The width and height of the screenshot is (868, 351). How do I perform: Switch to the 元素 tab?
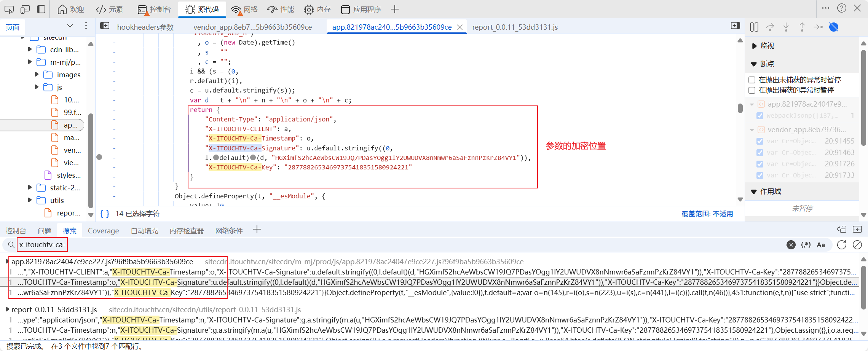pos(109,9)
